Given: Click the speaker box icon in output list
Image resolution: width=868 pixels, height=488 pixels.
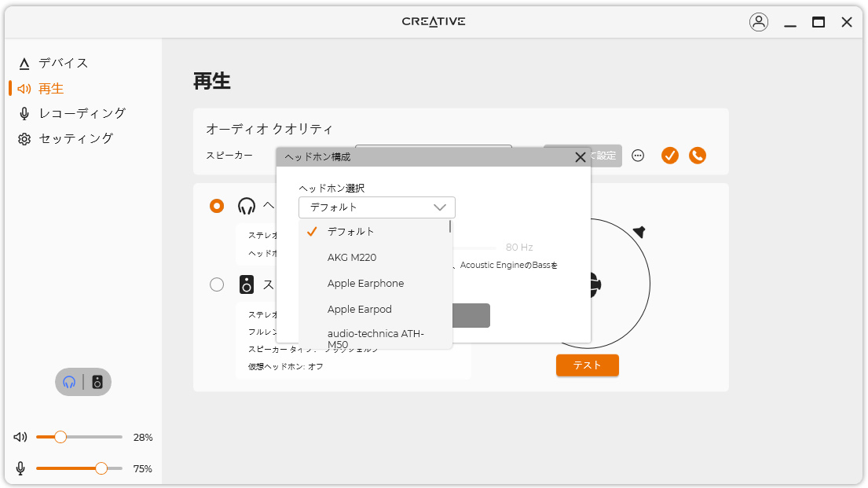Looking at the screenshot, I should [x=247, y=284].
